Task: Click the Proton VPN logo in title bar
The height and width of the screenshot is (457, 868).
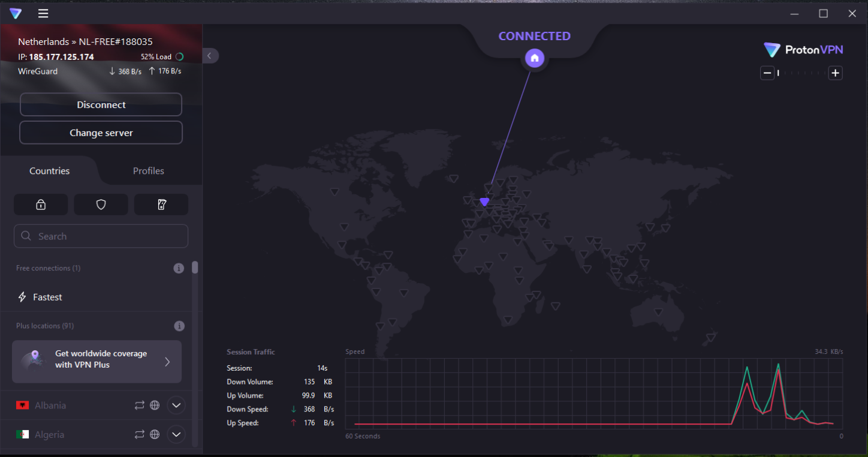Action: click(16, 14)
